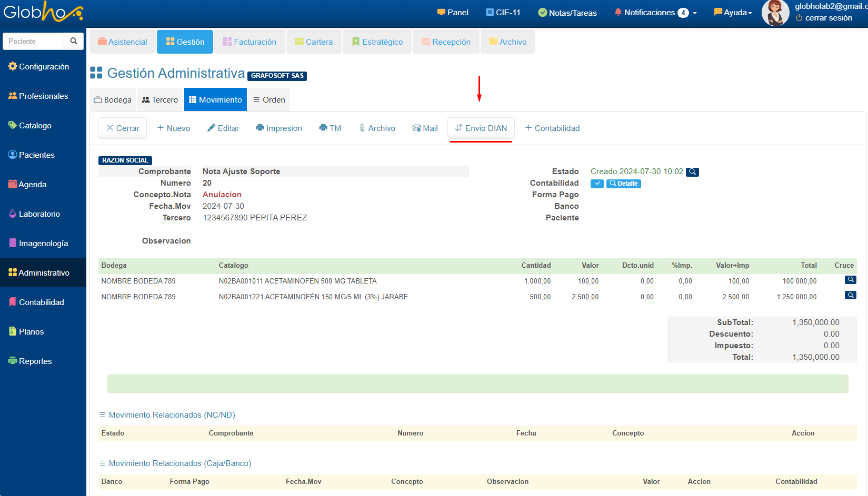Click Cruce magnifier for ACETAMINOFÉN JARABE row

pyautogui.click(x=850, y=296)
